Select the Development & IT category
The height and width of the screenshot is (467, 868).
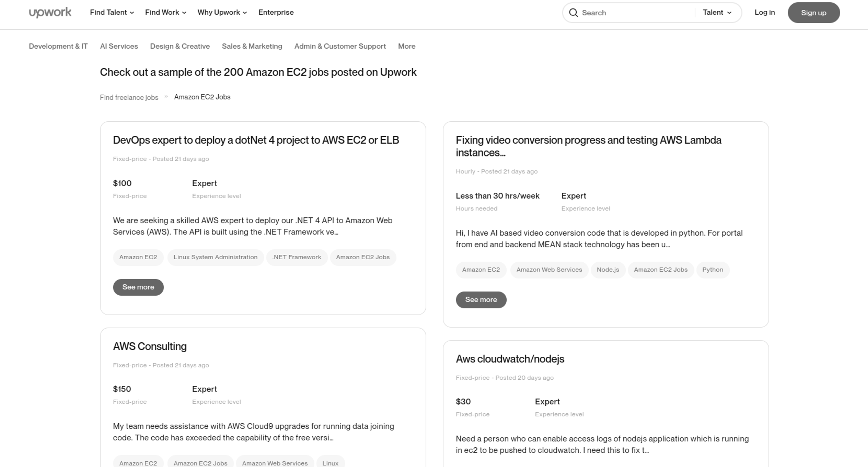pyautogui.click(x=58, y=46)
